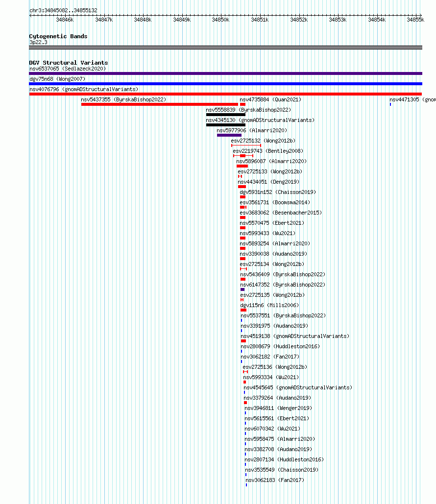Open variant esv3683062 (Besenbacher2015) label
The image size is (436, 504).
point(281,213)
